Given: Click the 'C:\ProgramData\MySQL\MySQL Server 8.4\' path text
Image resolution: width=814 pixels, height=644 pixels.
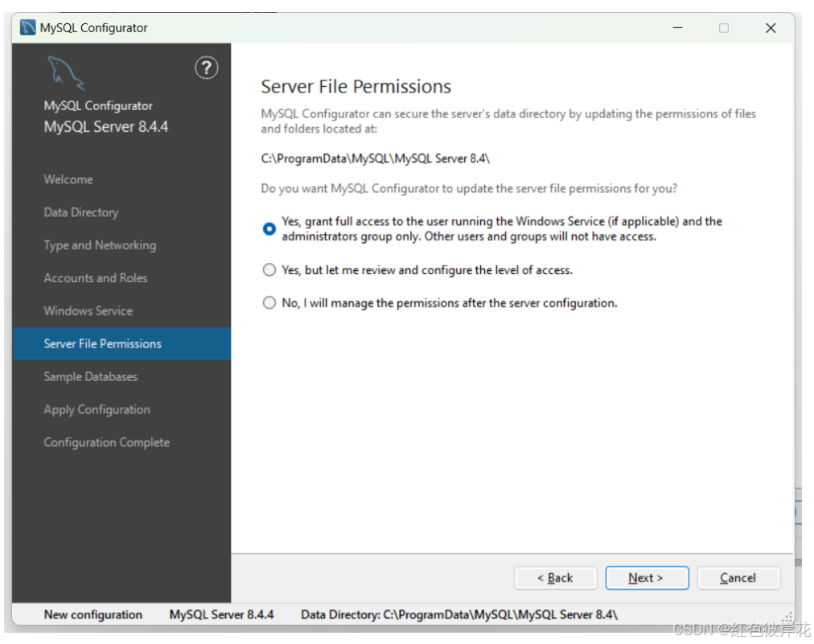Looking at the screenshot, I should tap(376, 159).
